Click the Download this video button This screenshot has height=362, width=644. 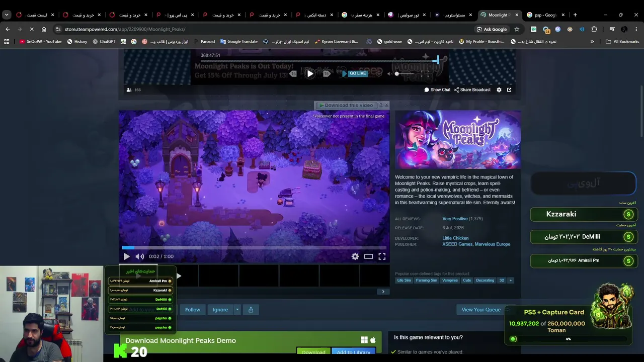pyautogui.click(x=346, y=106)
